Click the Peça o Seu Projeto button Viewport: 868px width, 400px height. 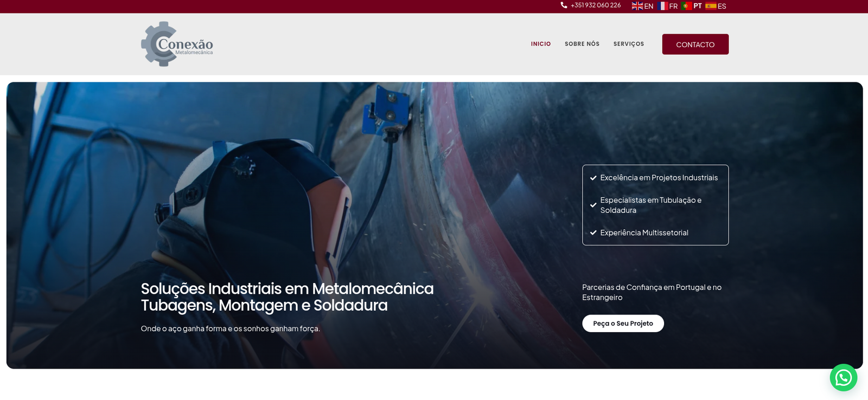623,324
